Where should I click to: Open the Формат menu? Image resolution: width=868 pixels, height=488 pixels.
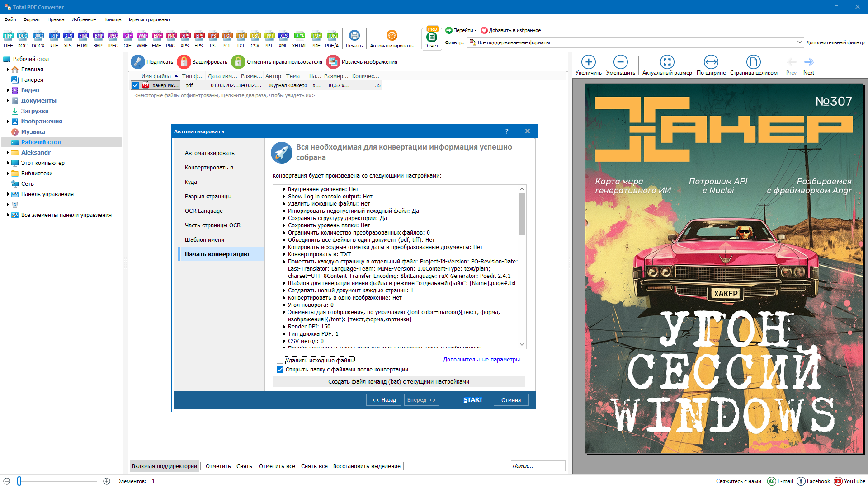click(32, 19)
